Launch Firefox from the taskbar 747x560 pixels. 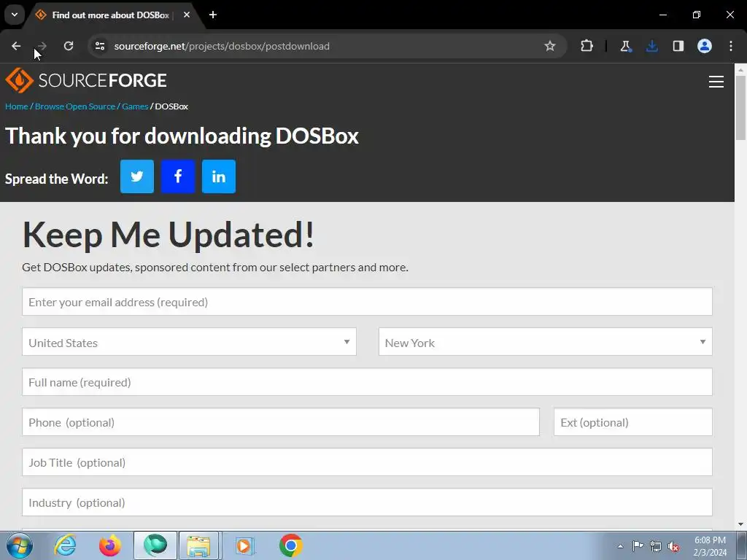110,545
